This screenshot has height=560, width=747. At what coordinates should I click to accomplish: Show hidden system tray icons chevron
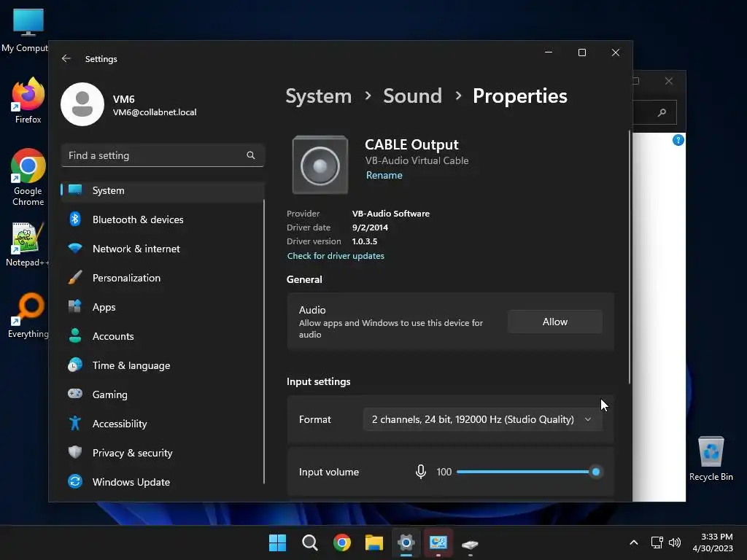point(634,542)
